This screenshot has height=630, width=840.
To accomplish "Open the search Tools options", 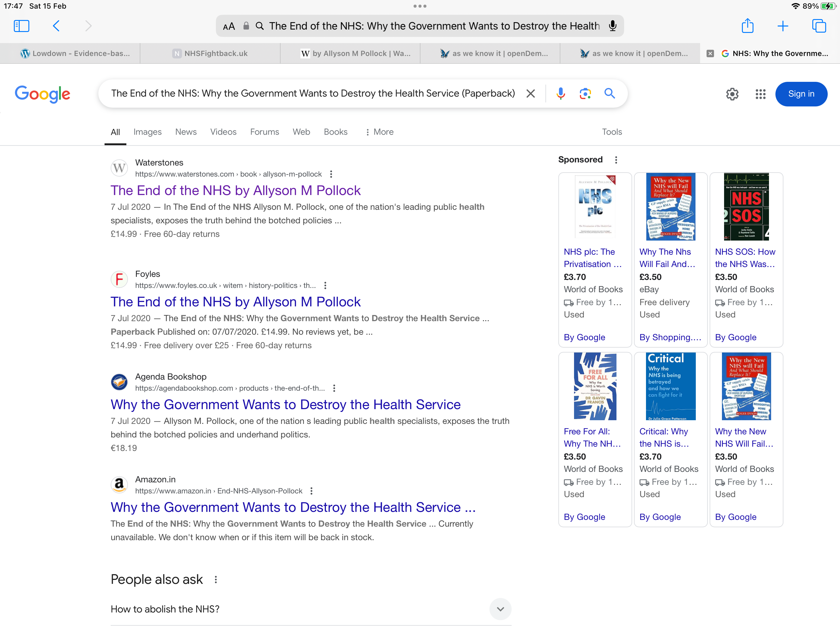I will (x=612, y=132).
